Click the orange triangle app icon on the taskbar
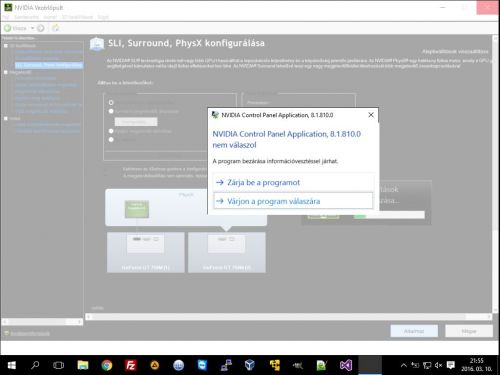Image resolution: width=500 pixels, height=375 pixels. (154, 366)
